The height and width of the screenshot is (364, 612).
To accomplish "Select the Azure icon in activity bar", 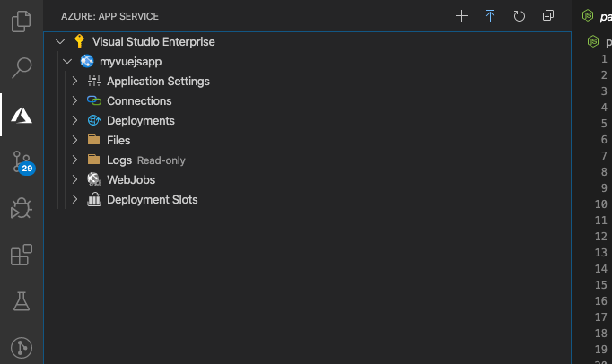I will pyautogui.click(x=21, y=116).
